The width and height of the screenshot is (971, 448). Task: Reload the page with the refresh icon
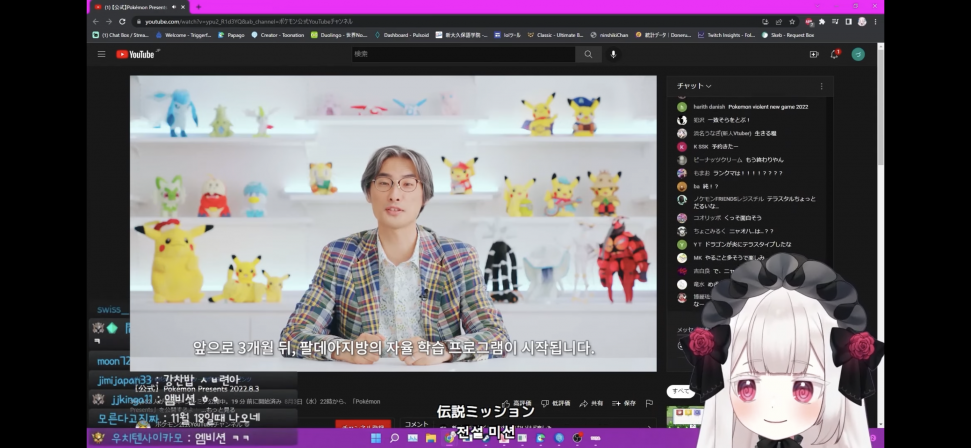122,22
